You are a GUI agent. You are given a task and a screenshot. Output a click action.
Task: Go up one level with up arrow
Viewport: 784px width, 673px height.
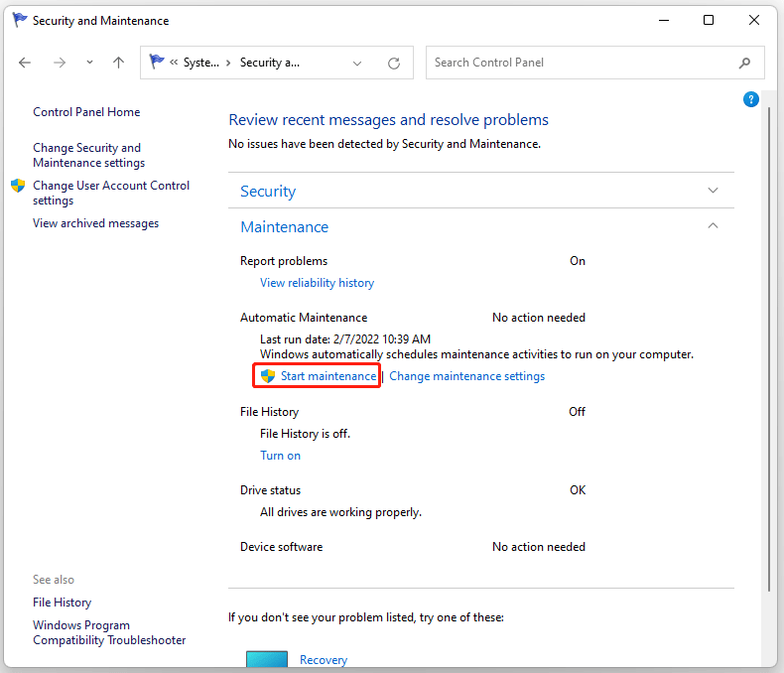[118, 63]
